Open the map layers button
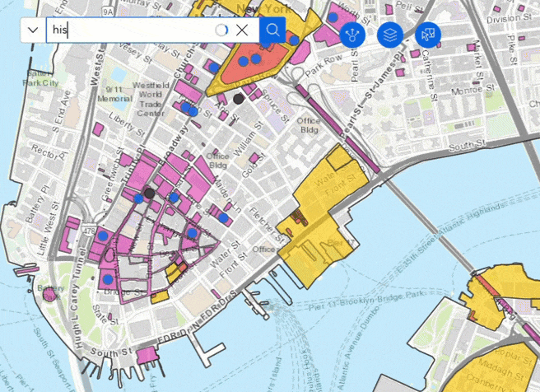This screenshot has width=540, height=392. click(390, 35)
